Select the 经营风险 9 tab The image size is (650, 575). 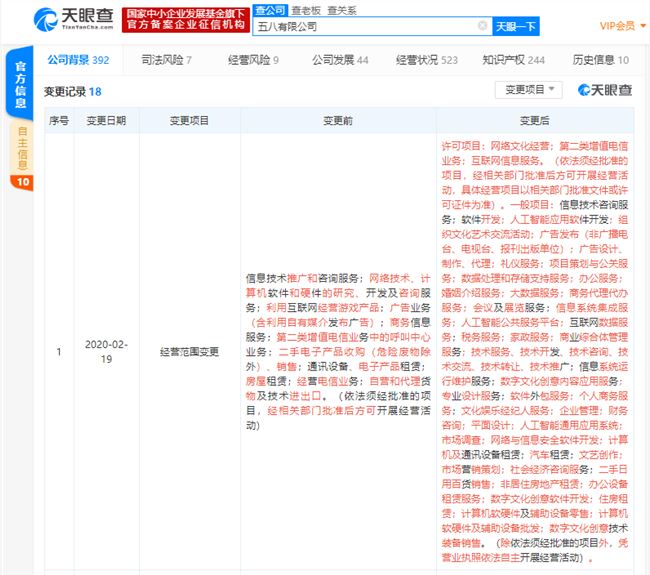(x=253, y=60)
